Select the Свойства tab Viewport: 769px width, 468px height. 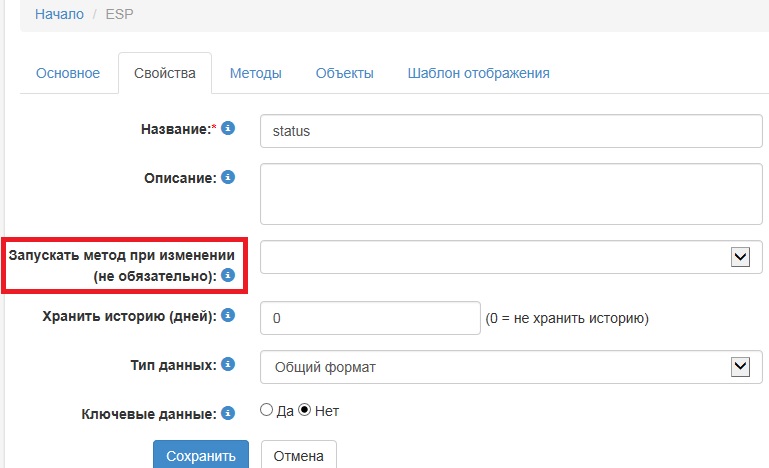point(165,73)
